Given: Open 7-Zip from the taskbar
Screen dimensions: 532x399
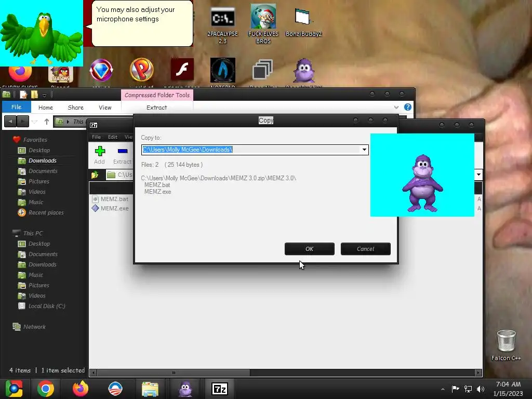Looking at the screenshot, I should (220, 389).
